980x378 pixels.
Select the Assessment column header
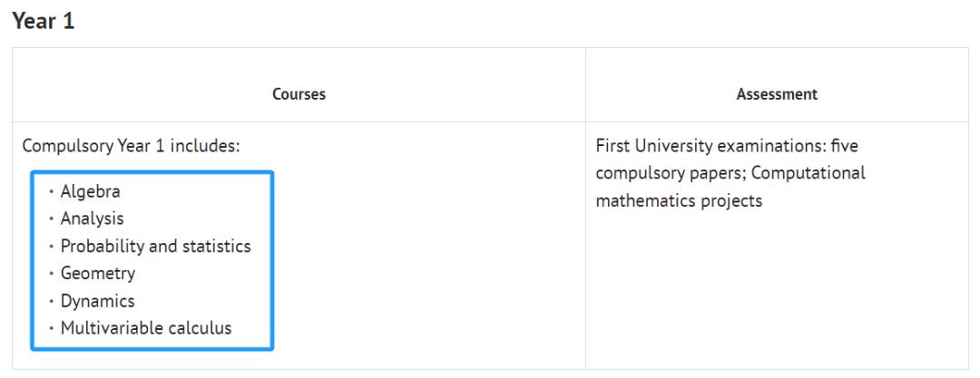777,94
